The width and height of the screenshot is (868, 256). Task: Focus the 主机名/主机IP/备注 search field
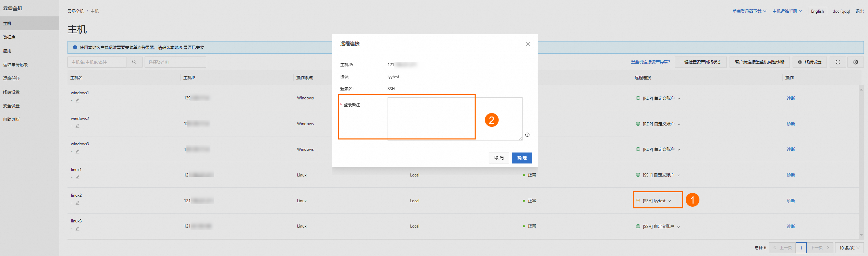click(97, 62)
